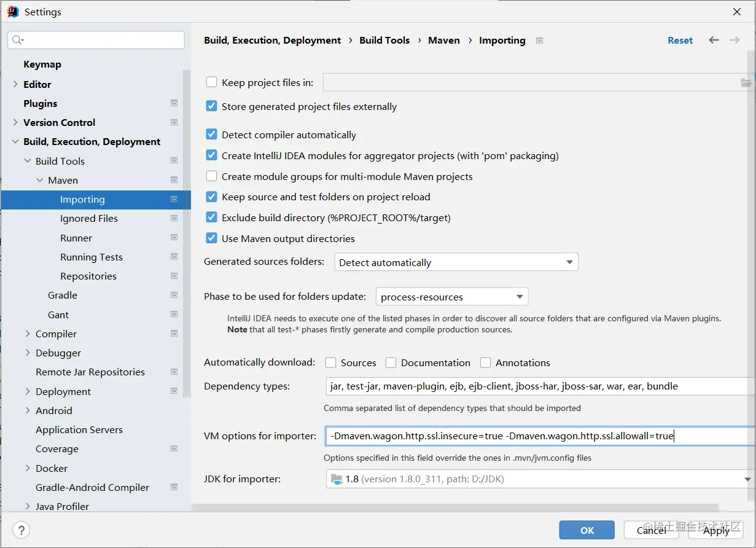756x548 pixels.
Task: Click the project-level icon beside Deployment
Action: click(174, 391)
